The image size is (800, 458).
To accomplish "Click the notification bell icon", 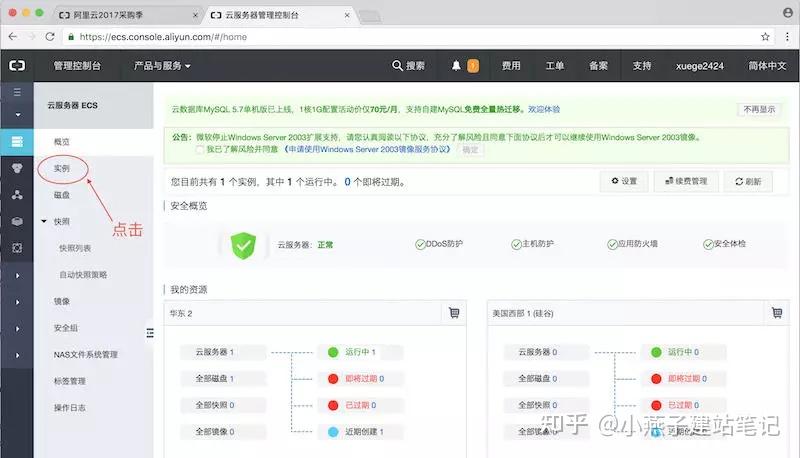I will point(456,65).
